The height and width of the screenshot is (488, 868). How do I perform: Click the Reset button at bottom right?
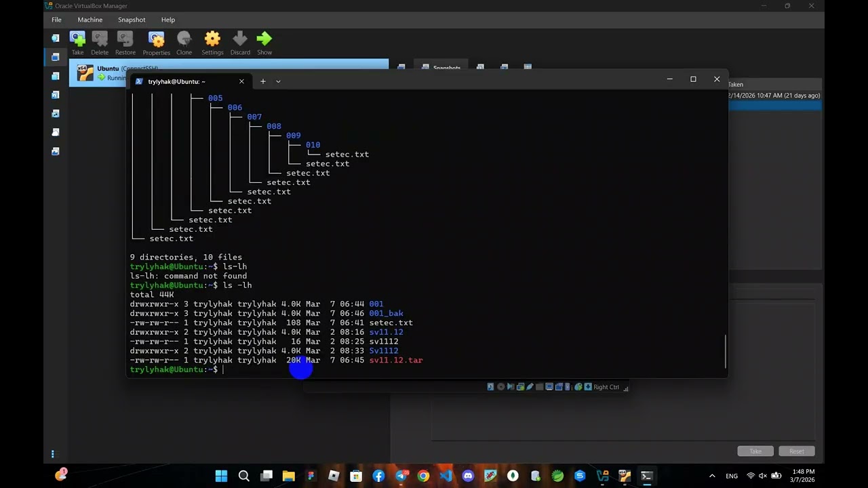797,451
